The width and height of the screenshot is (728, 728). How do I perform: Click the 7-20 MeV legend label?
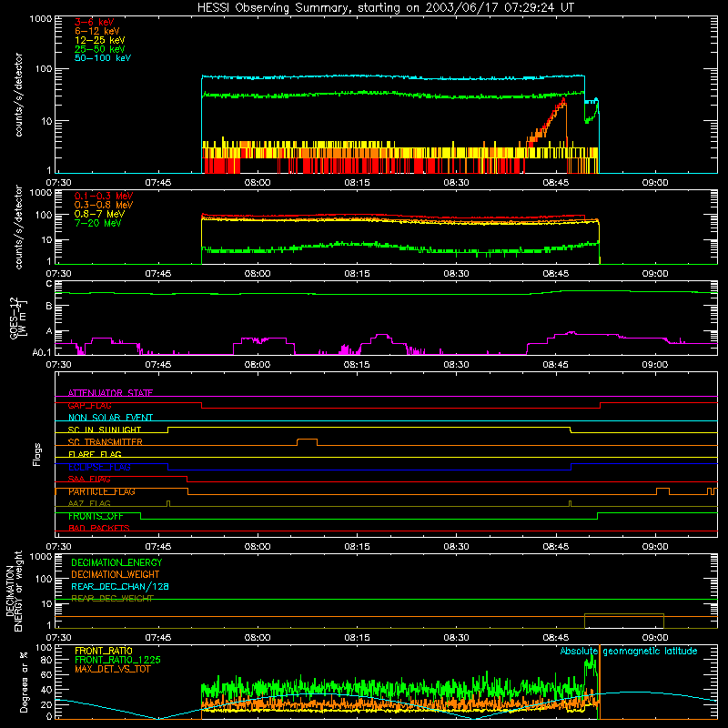click(x=98, y=223)
